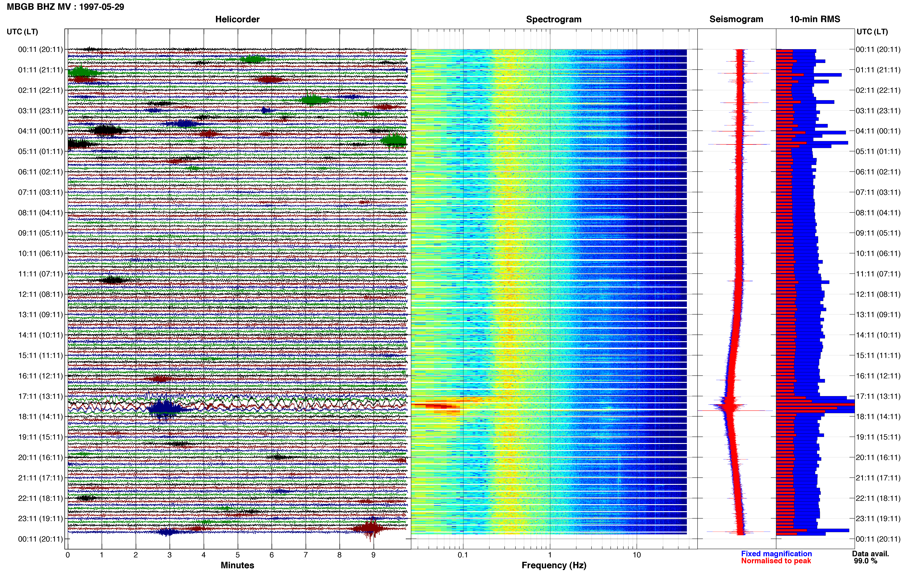Click the '0.1' frequency tick label
Screen dimensions: 924x578
point(463,555)
